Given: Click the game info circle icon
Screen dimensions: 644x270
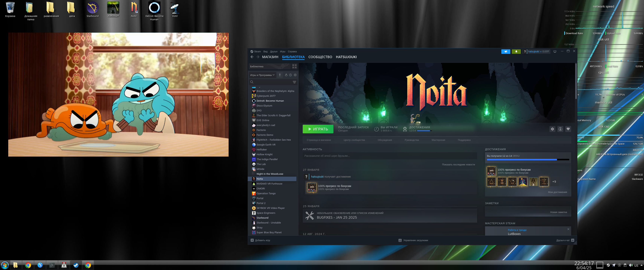Looking at the screenshot, I should tap(560, 129).
